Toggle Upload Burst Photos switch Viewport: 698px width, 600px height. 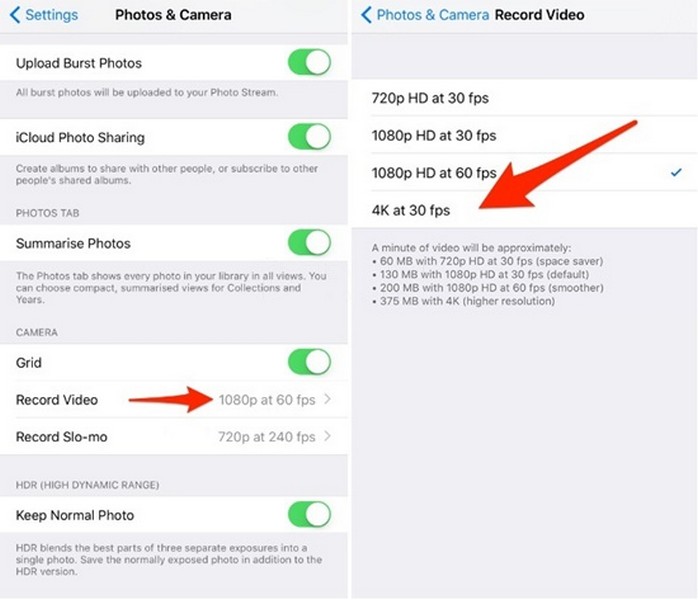tap(309, 62)
